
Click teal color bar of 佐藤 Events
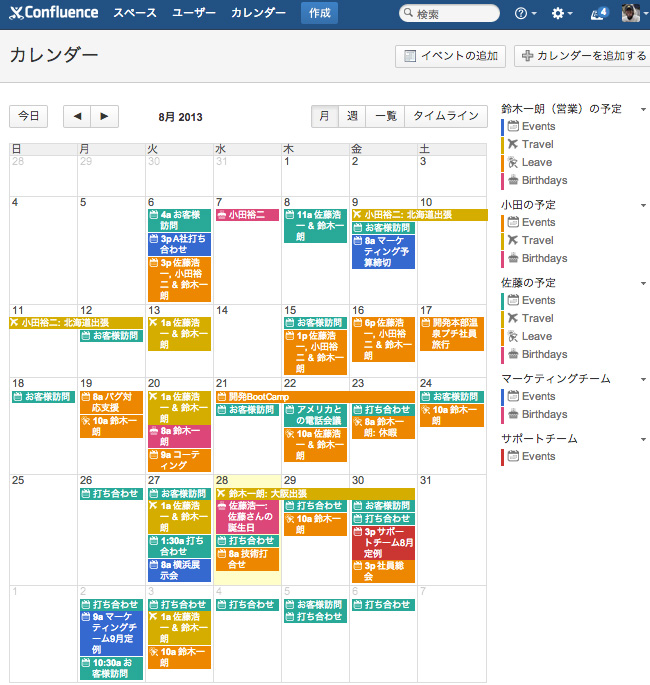click(x=502, y=301)
